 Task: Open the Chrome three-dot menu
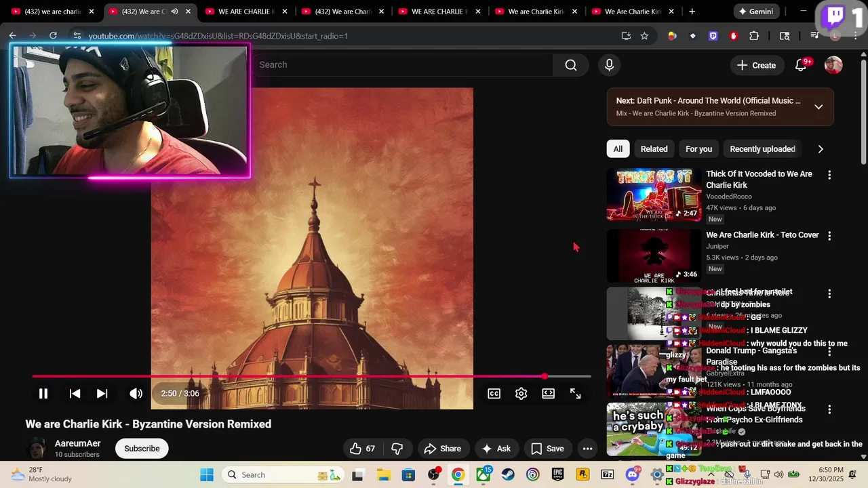(x=855, y=35)
